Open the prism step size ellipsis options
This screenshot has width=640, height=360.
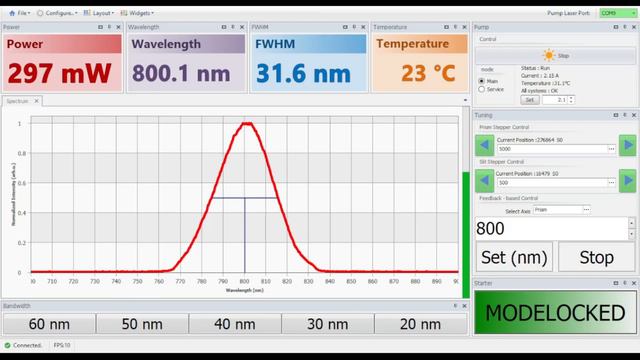611,149
